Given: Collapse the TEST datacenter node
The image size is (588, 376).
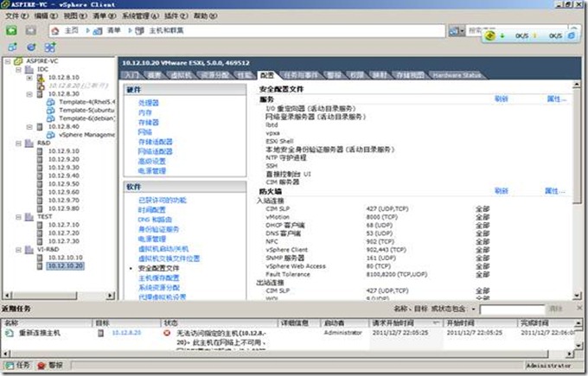Looking at the screenshot, I should [18, 217].
